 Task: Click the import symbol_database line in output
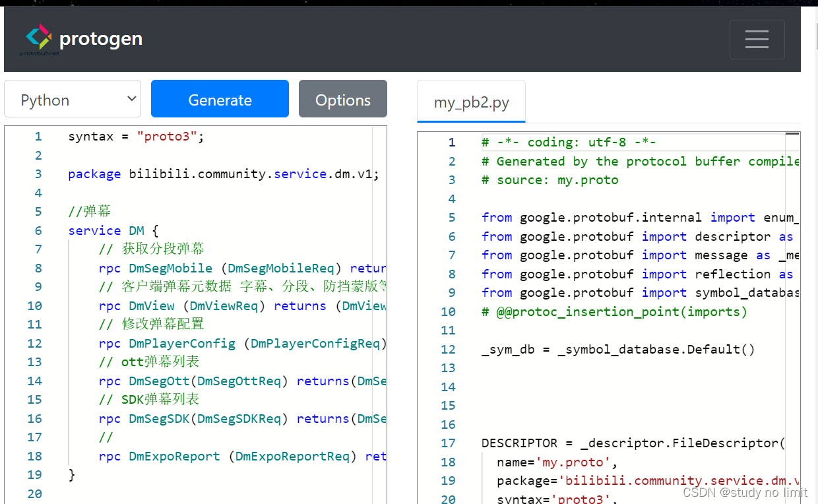[641, 293]
